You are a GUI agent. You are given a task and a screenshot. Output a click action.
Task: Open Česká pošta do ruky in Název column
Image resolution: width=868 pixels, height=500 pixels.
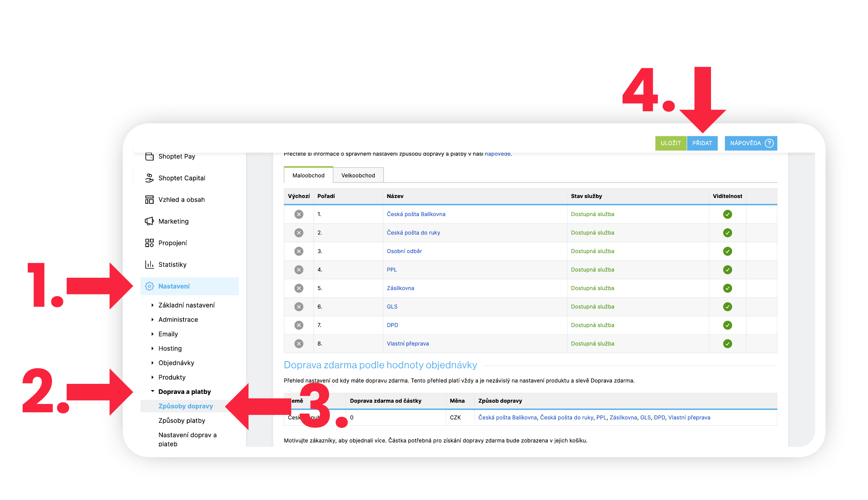(413, 233)
